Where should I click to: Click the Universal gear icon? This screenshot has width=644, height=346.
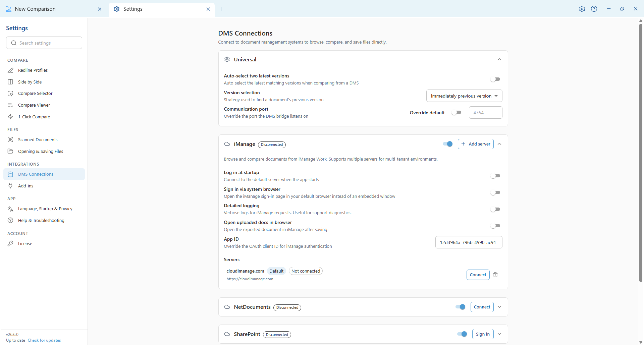pyautogui.click(x=227, y=60)
